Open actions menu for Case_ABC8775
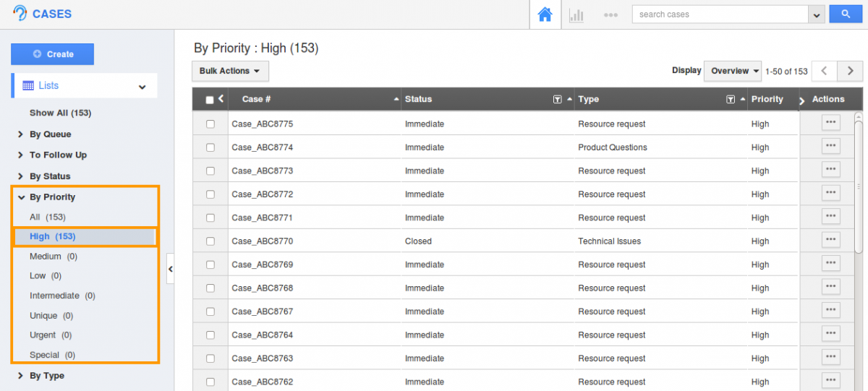 830,124
